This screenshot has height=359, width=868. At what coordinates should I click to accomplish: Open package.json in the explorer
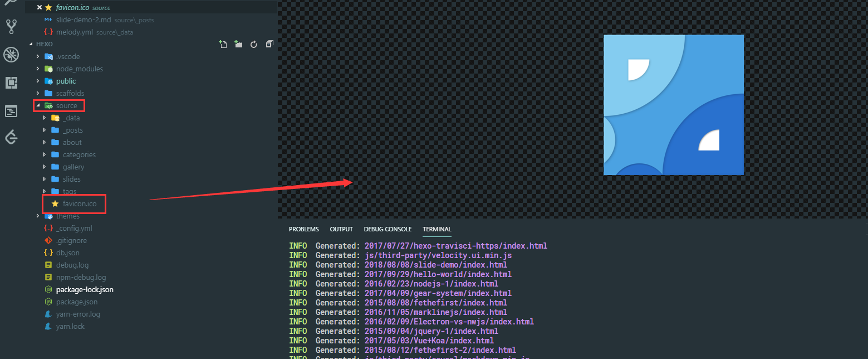coord(77,302)
